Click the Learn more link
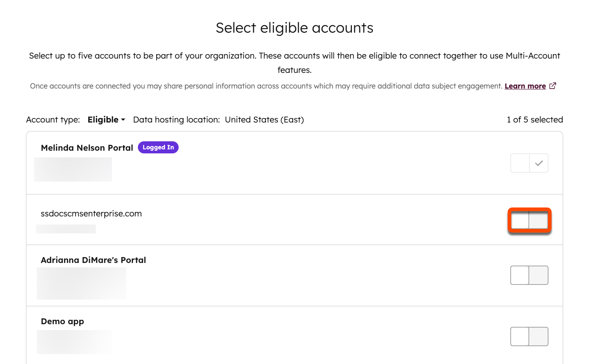 525,85
